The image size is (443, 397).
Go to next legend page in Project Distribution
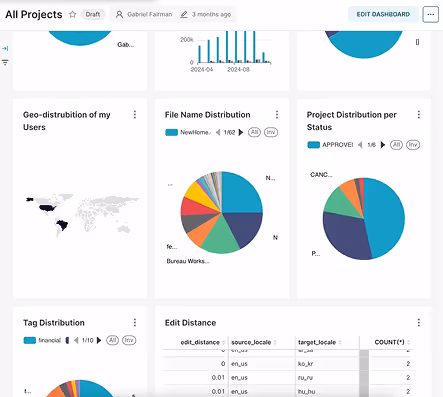pyautogui.click(x=383, y=145)
